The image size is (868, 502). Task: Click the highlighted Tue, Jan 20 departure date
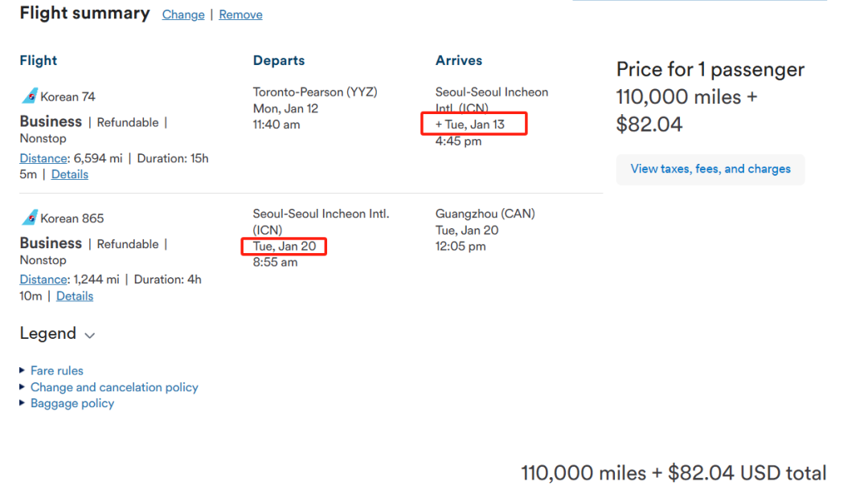point(285,246)
